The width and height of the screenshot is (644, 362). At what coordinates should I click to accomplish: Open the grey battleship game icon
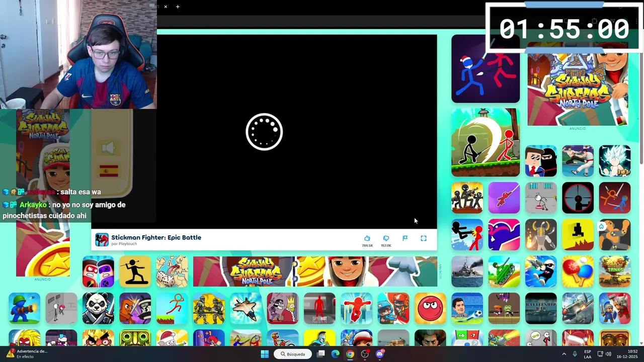[x=467, y=271]
